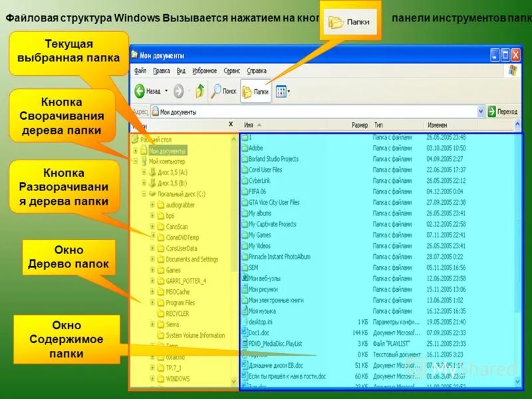Click Pinnacle Instant PhotoAlbum folder icon
Screen dimensions: 532x399
pyautogui.click(x=245, y=257)
